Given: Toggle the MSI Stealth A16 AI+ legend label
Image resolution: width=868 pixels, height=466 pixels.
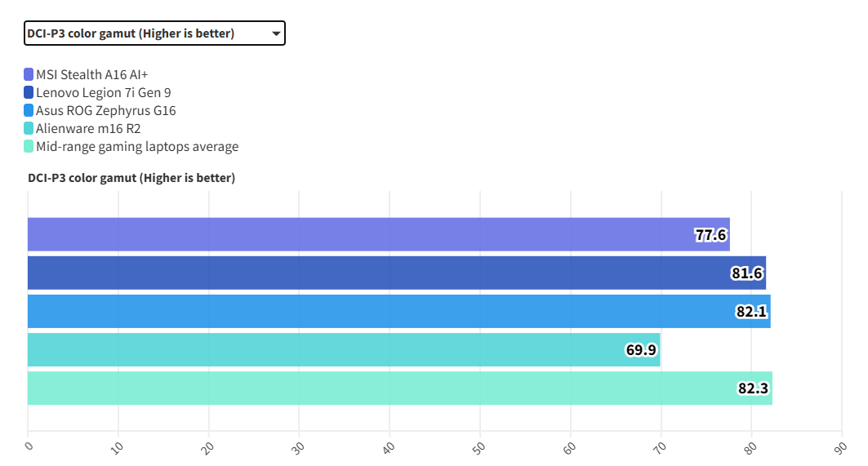Looking at the screenshot, I should click(x=91, y=74).
